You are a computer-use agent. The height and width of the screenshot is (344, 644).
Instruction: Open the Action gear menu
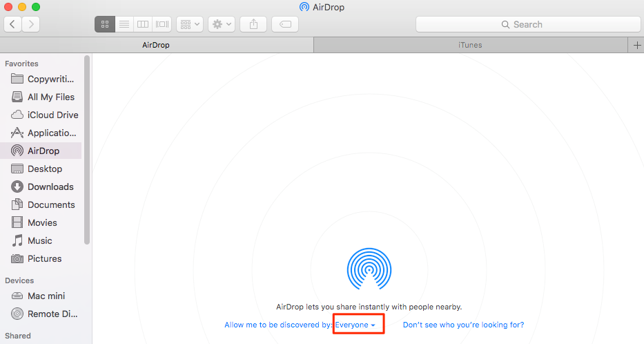click(222, 24)
